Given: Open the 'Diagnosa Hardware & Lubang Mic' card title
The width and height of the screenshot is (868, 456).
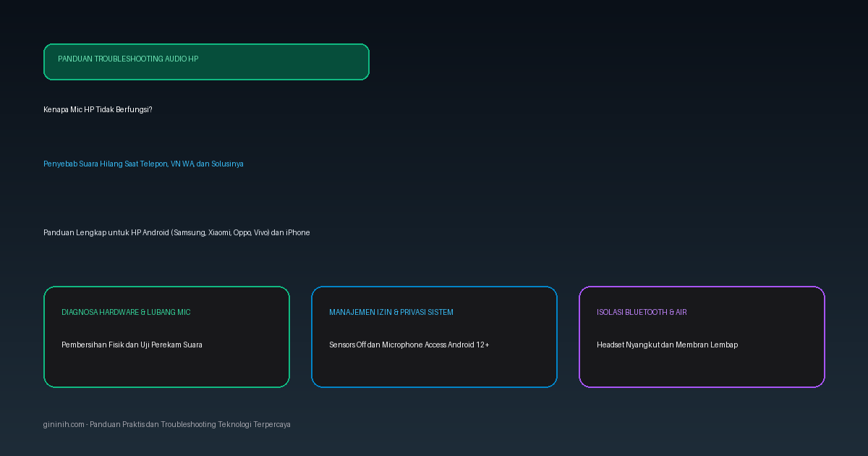Looking at the screenshot, I should coord(126,312).
